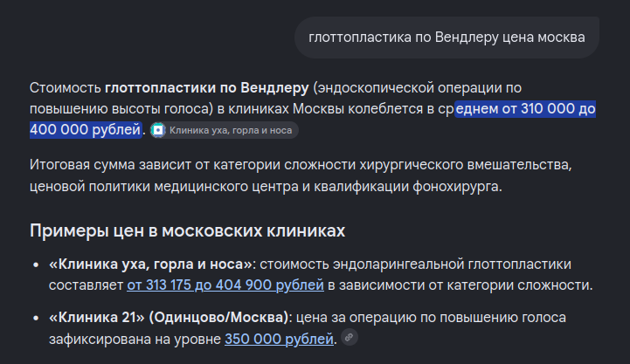Image resolution: width=630 pixels, height=364 pixels.
Task: Click the word Стоимость at the answer start
Action: coord(65,87)
